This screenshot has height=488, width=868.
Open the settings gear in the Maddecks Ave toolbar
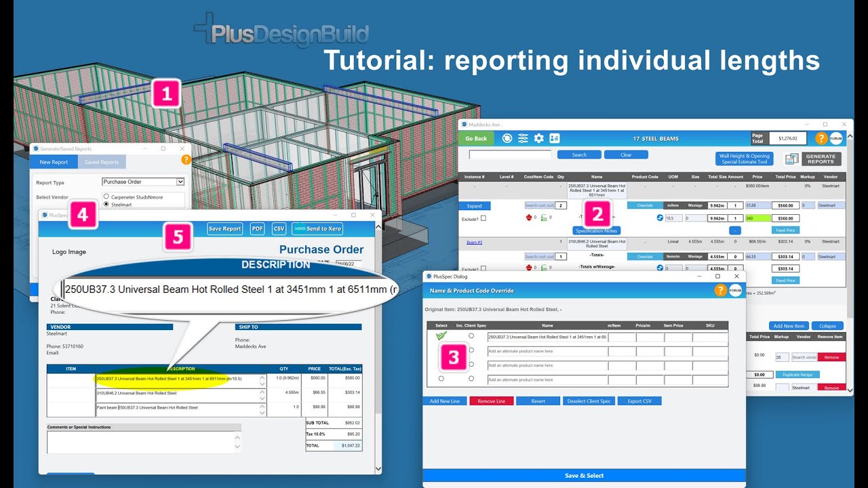pyautogui.click(x=538, y=138)
